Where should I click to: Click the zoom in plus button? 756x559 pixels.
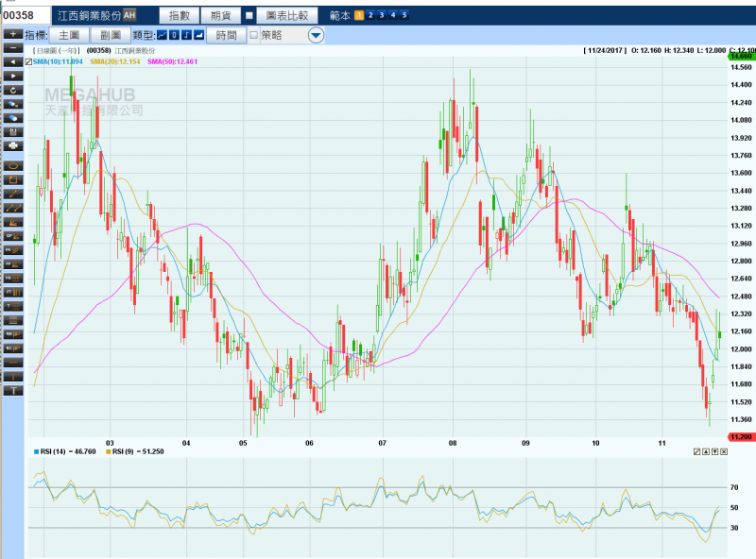point(13,34)
